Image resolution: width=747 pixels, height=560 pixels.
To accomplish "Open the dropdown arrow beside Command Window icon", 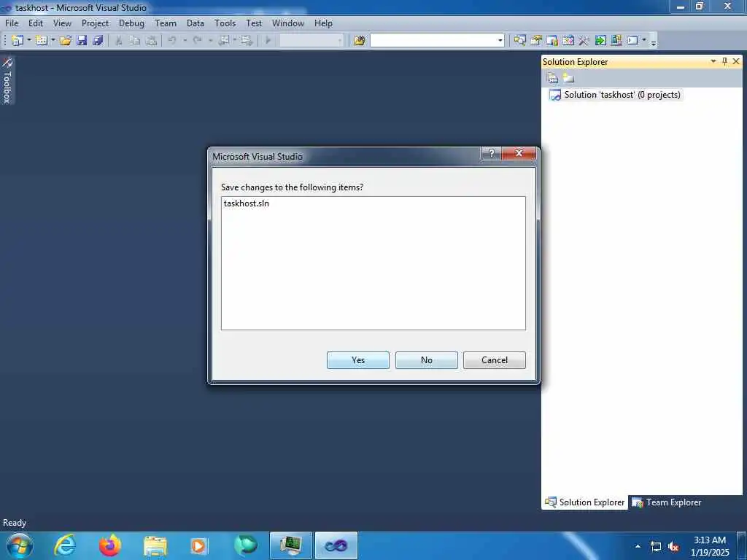I will (x=643, y=41).
